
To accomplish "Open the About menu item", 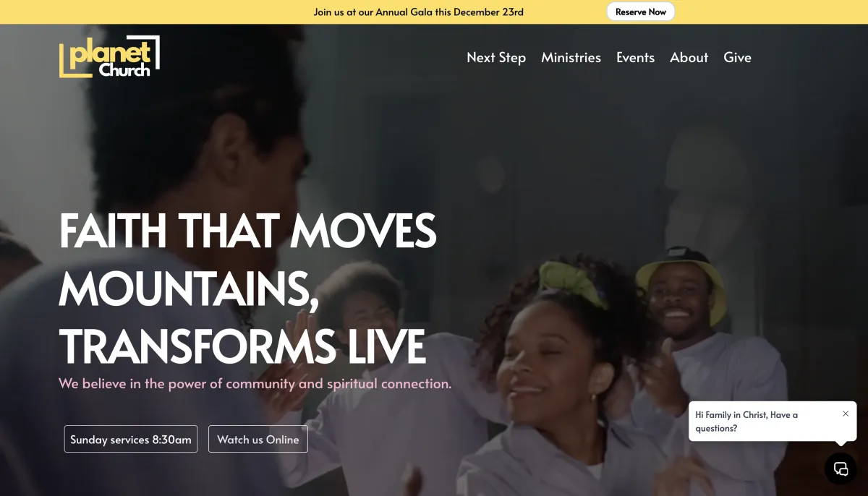I will 689,57.
